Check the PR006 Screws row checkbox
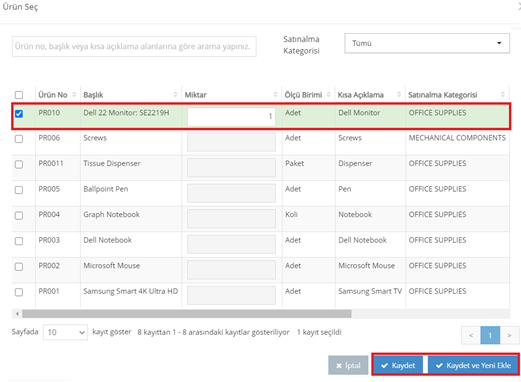 tap(19, 139)
